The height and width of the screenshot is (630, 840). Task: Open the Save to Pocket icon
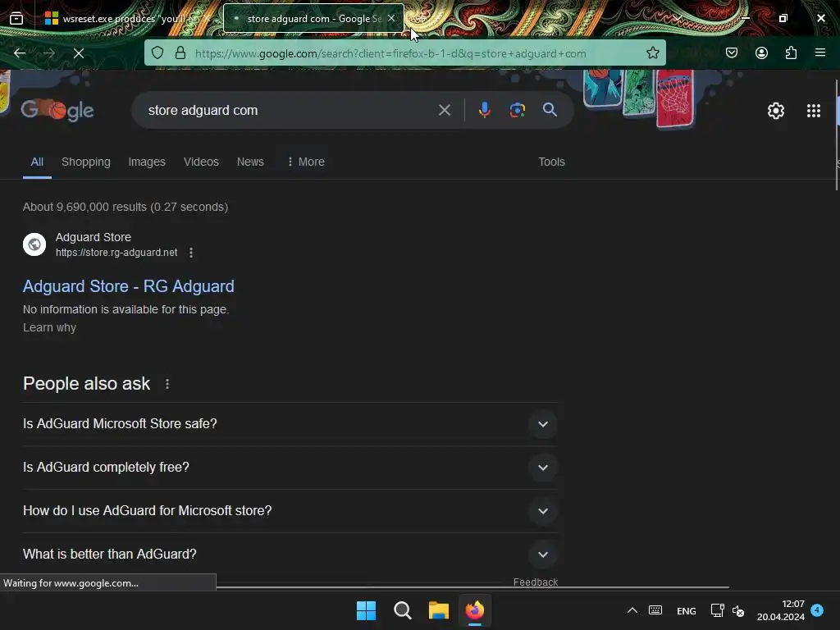point(732,52)
